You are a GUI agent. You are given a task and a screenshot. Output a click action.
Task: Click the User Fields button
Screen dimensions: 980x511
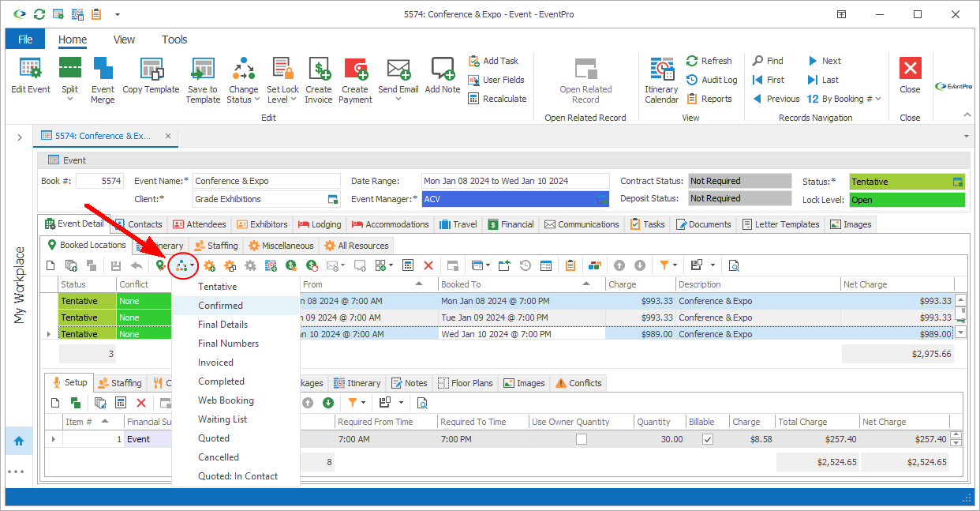pos(496,80)
